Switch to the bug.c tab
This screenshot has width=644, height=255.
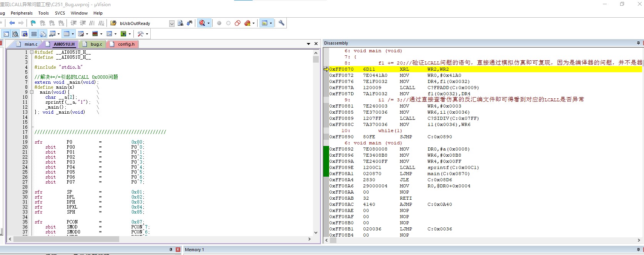pos(92,44)
